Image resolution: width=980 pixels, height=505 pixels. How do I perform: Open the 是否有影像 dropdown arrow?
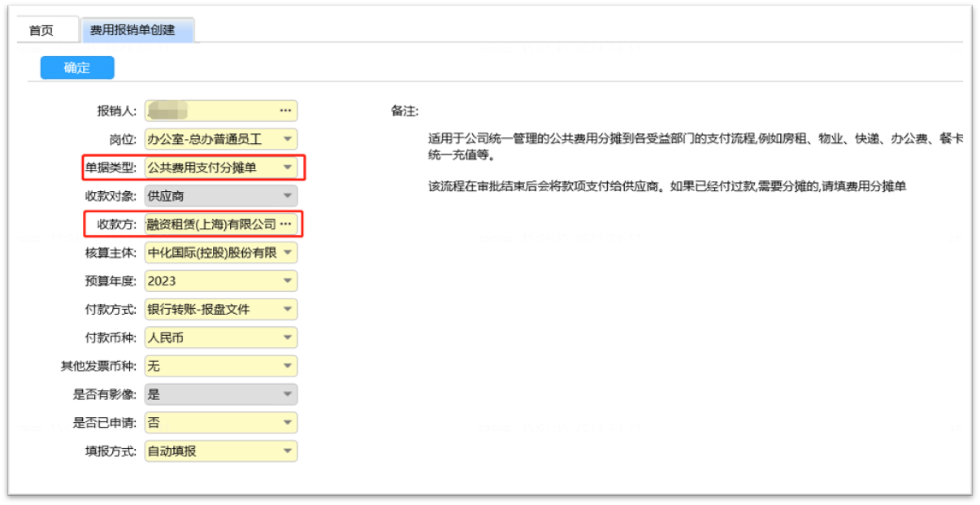(287, 394)
